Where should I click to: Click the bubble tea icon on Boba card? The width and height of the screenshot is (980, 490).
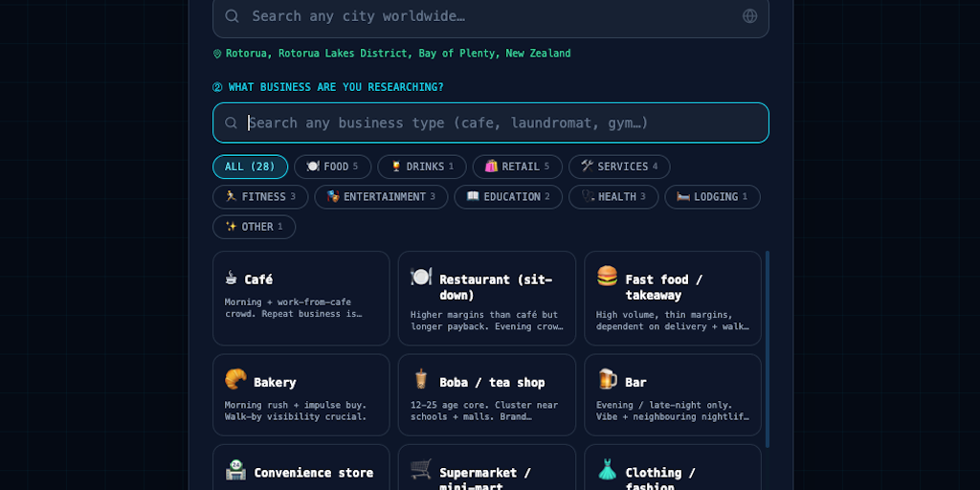pos(421,379)
